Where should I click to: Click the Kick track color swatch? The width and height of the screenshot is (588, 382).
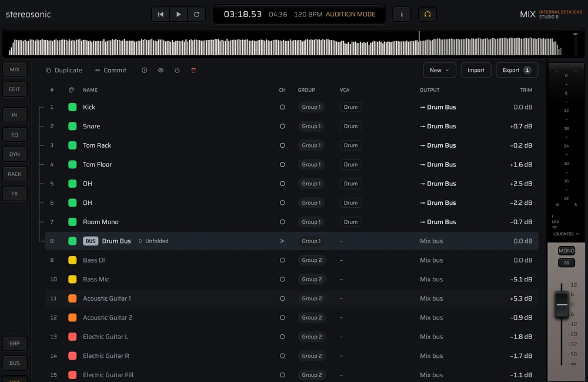tap(72, 107)
